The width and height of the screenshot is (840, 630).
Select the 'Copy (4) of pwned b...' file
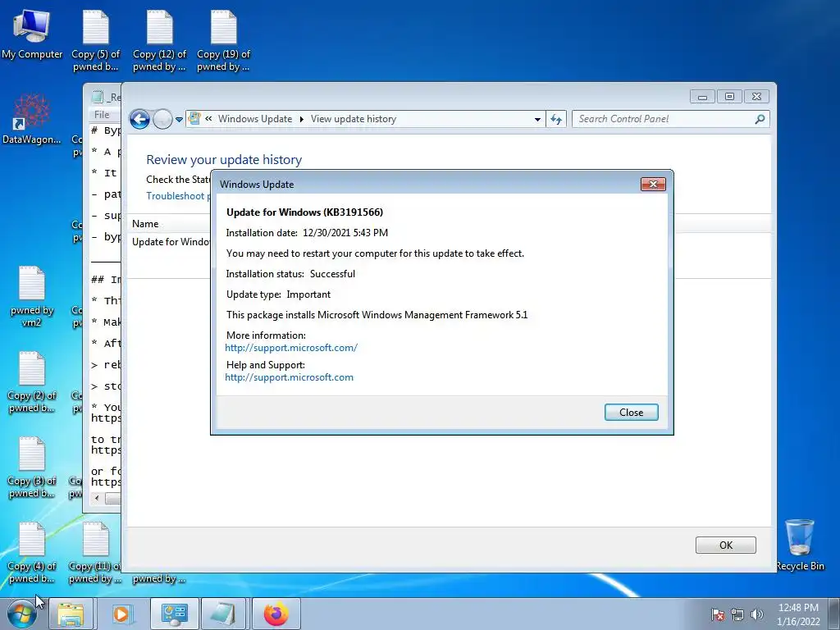click(x=32, y=552)
